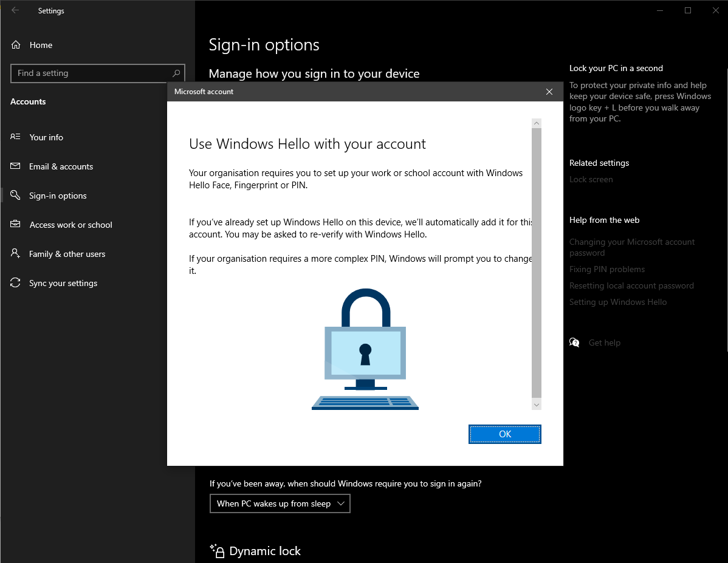
Task: Open the "Fixing PIN problems" link
Action: click(606, 268)
